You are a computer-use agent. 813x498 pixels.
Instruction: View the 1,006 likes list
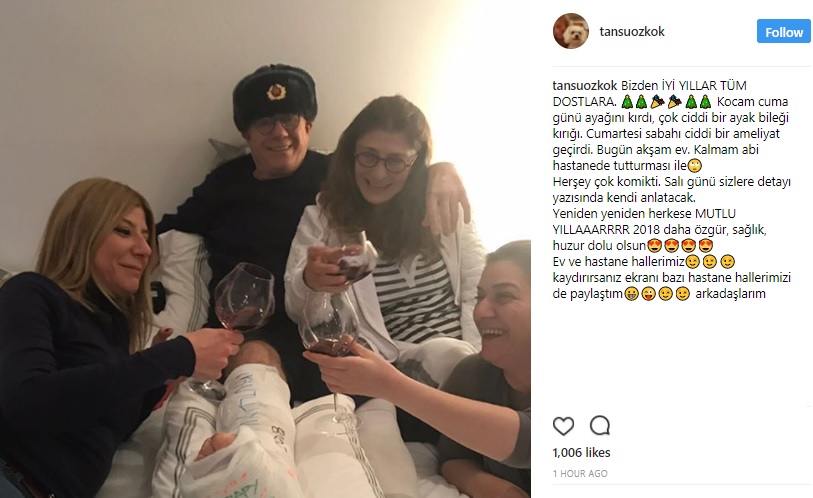pyautogui.click(x=581, y=452)
